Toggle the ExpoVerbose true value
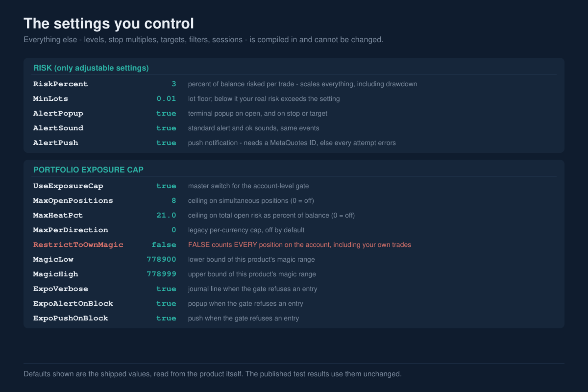 (x=166, y=289)
